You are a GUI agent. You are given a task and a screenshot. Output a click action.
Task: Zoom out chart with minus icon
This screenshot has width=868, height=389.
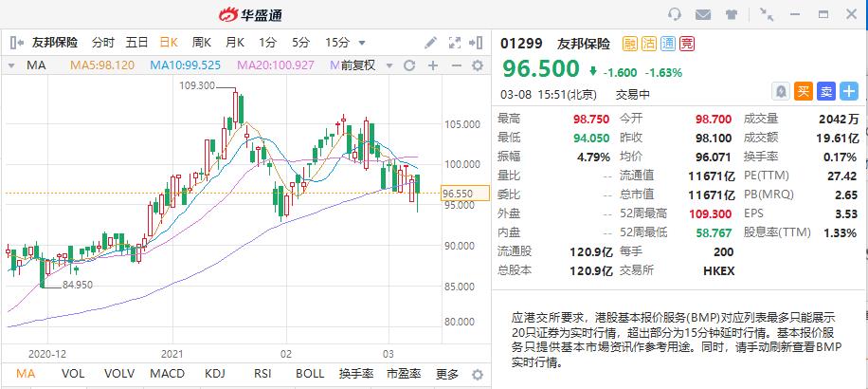456,66
